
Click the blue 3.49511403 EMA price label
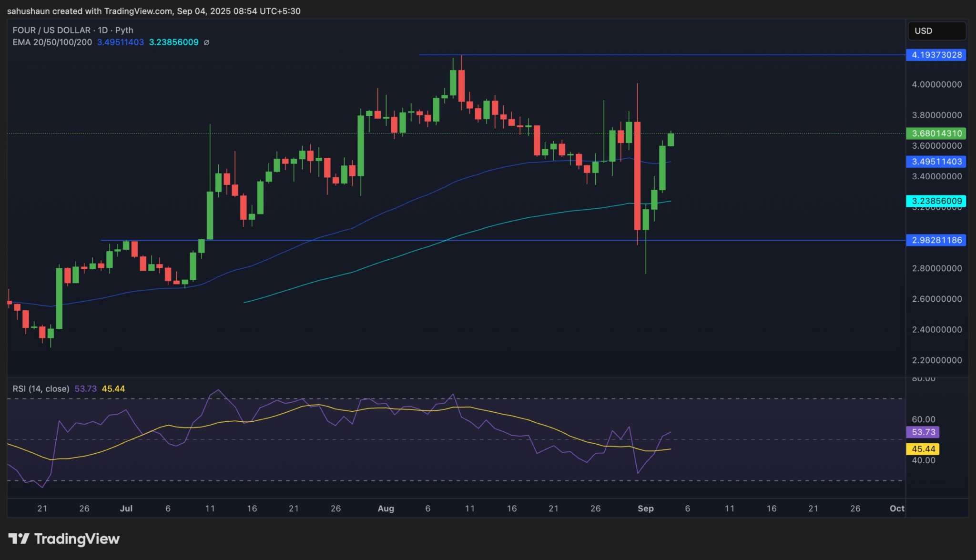[x=936, y=162]
